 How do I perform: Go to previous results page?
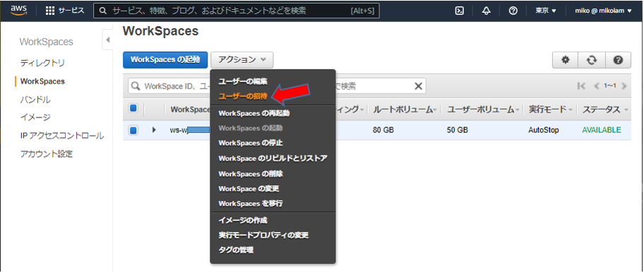[597, 86]
